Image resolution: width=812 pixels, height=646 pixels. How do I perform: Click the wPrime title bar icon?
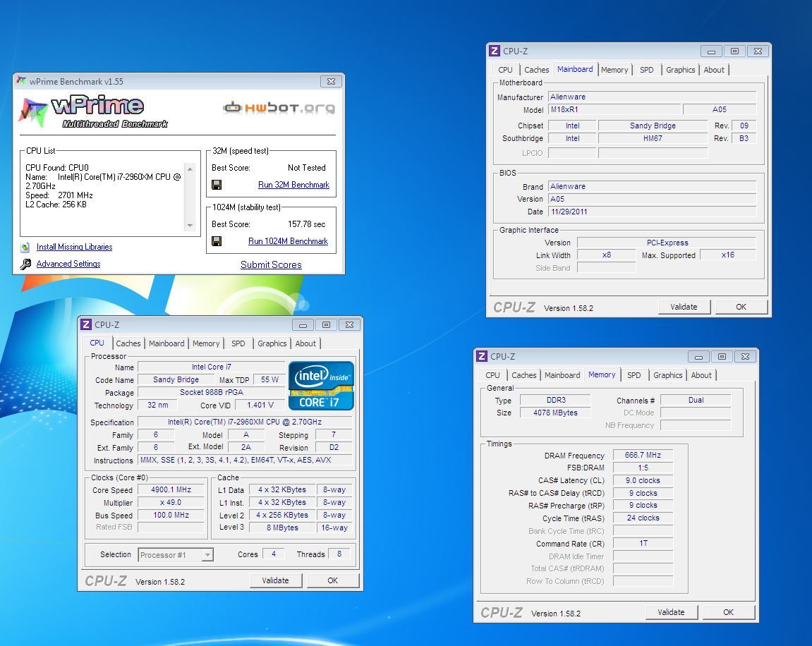[21, 80]
